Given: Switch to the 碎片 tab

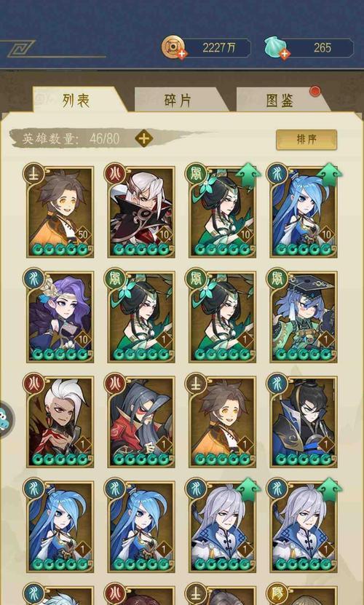Looking at the screenshot, I should 178,100.
